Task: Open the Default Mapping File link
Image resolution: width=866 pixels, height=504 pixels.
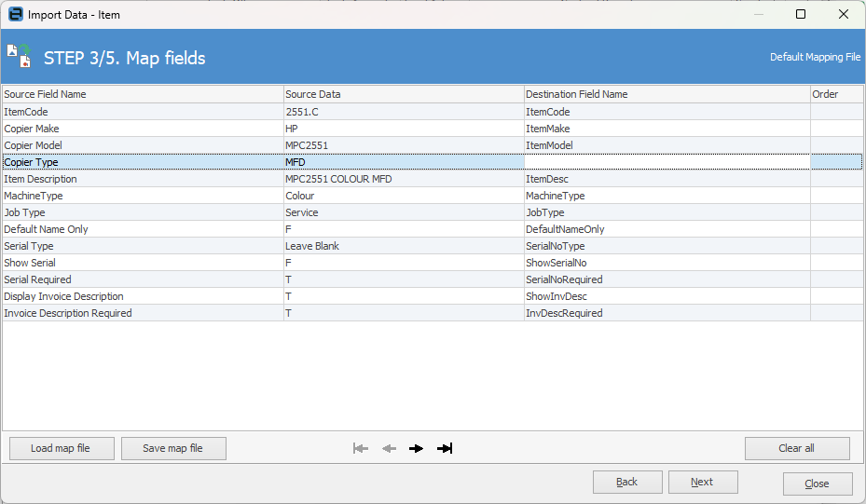Action: pyautogui.click(x=815, y=57)
